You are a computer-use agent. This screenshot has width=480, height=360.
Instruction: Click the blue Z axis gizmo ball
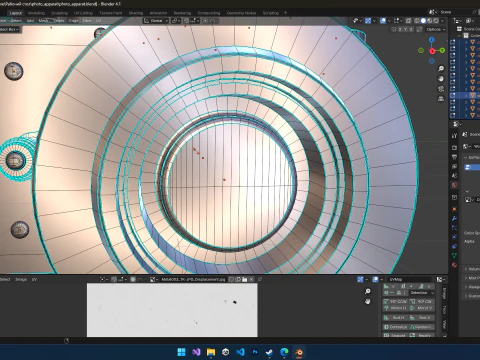point(432,40)
